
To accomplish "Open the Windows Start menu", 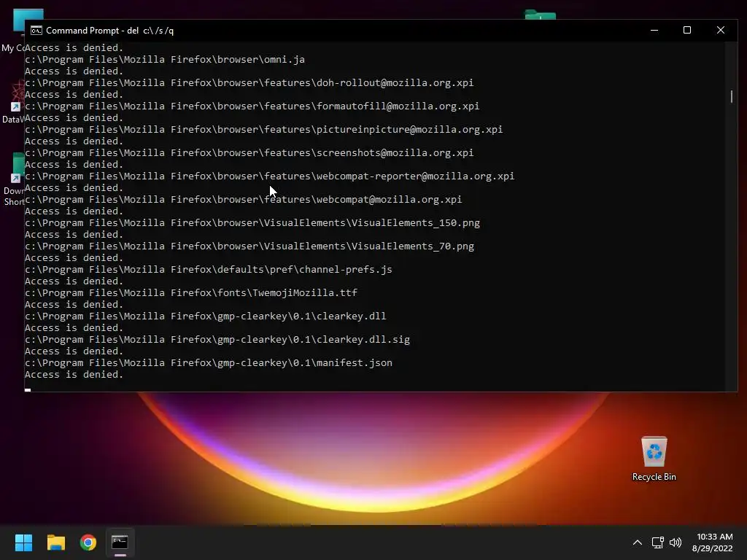I will pyautogui.click(x=23, y=542).
